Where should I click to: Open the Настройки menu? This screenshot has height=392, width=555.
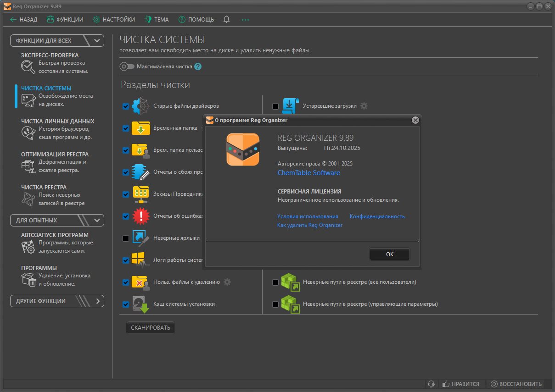pos(114,19)
